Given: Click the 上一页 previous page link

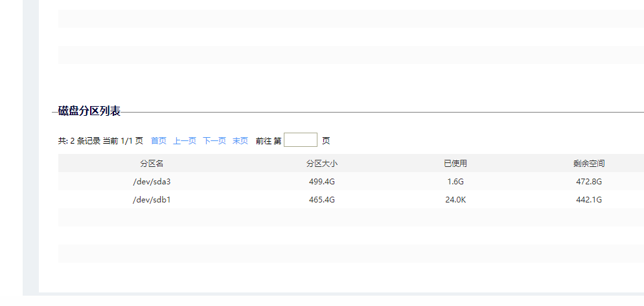Looking at the screenshot, I should (185, 140).
